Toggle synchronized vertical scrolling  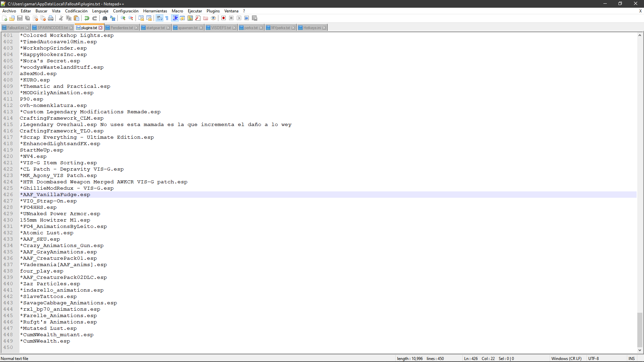click(141, 18)
